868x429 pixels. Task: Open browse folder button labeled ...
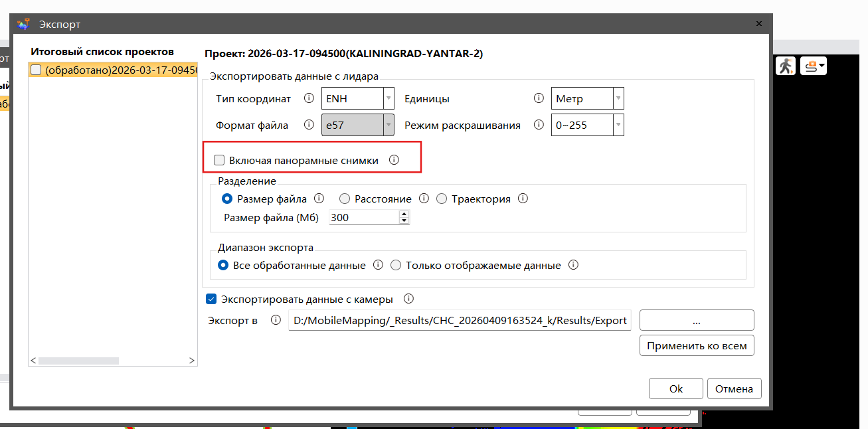point(697,320)
